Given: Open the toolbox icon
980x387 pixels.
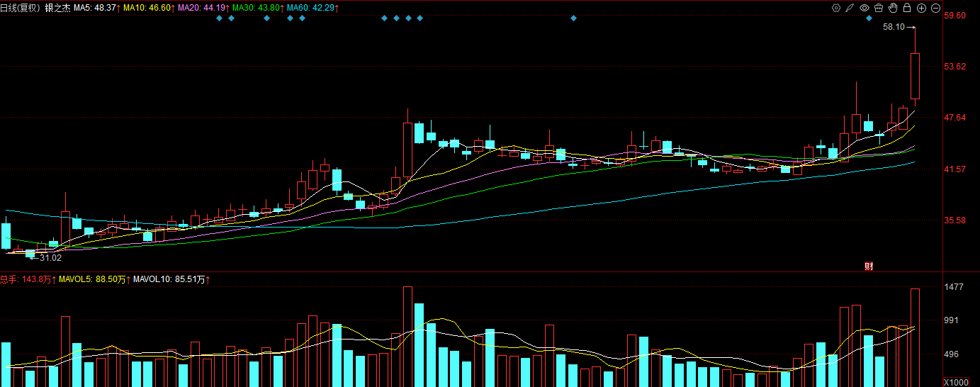Looking at the screenshot, I should 879,8.
